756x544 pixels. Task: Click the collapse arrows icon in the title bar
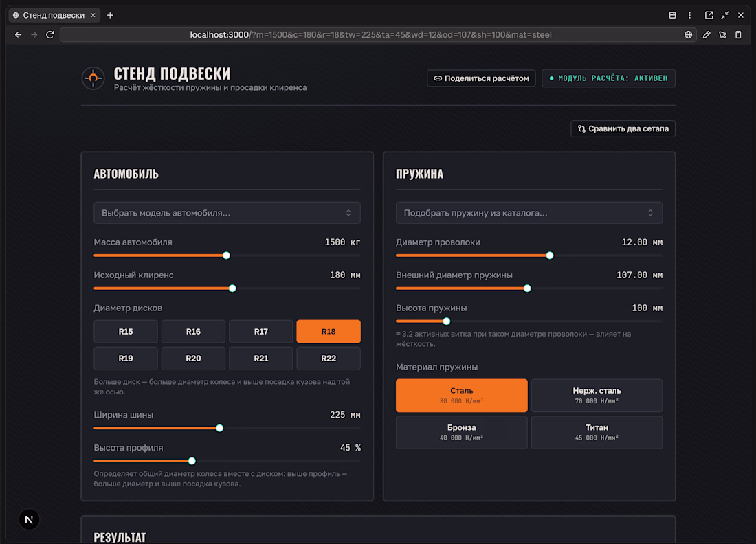click(x=724, y=15)
